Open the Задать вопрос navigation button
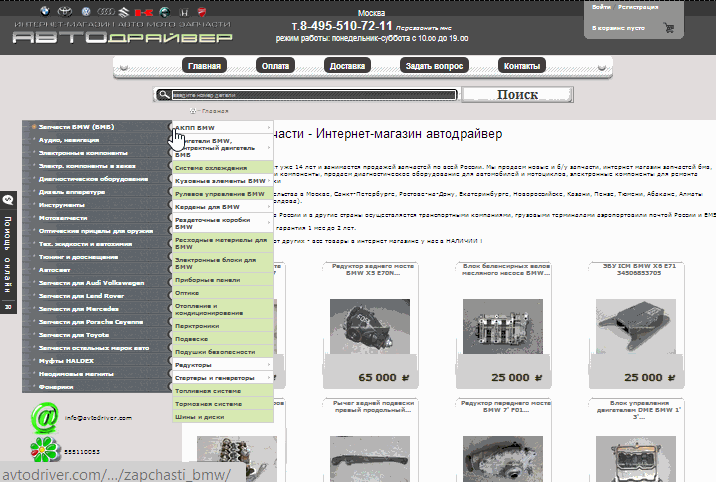The width and height of the screenshot is (716, 482). 434,66
